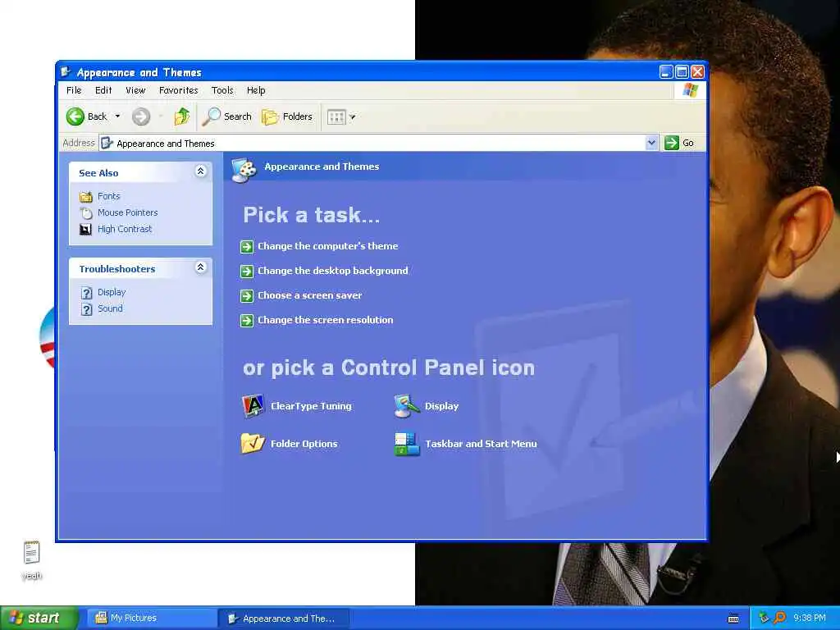Click the Sound troubleshooter link text
This screenshot has height=630, width=840.
coord(110,309)
